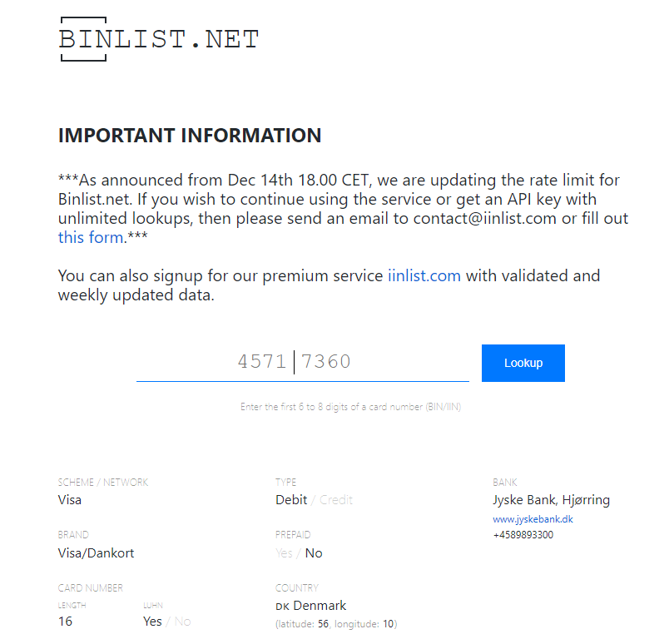Click the Luhn greyed 'No' value

[182, 622]
